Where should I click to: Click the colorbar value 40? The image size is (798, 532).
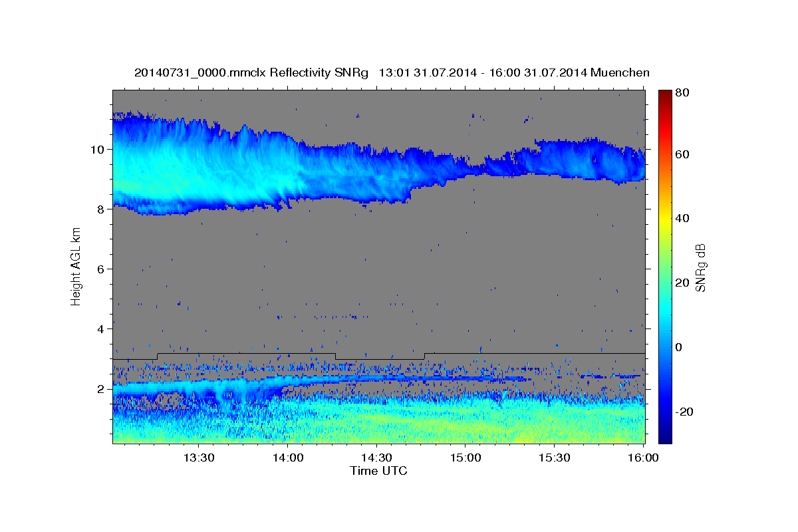click(682, 218)
